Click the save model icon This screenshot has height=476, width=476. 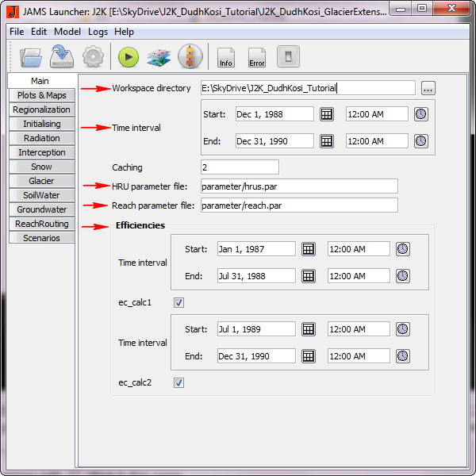click(61, 57)
